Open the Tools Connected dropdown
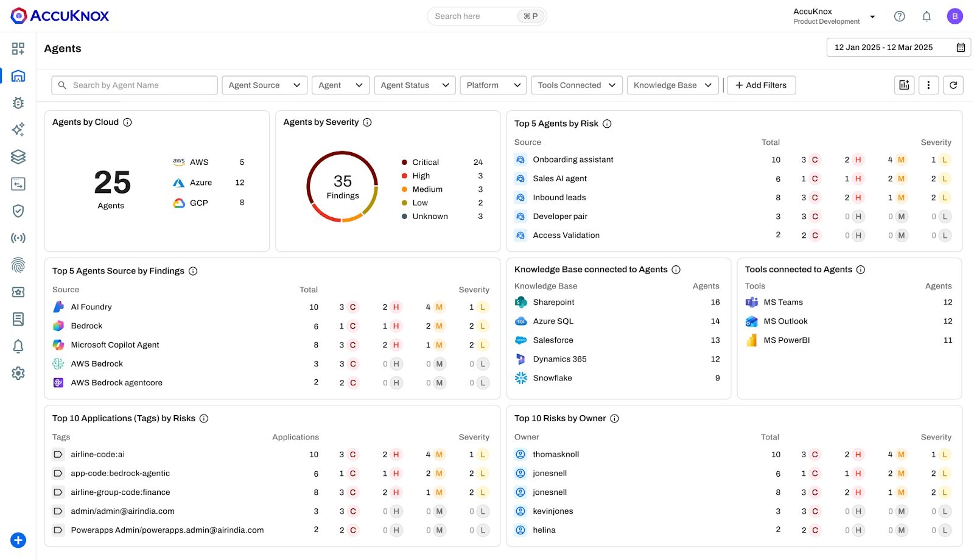Viewport: 974px width, 560px height. (576, 85)
